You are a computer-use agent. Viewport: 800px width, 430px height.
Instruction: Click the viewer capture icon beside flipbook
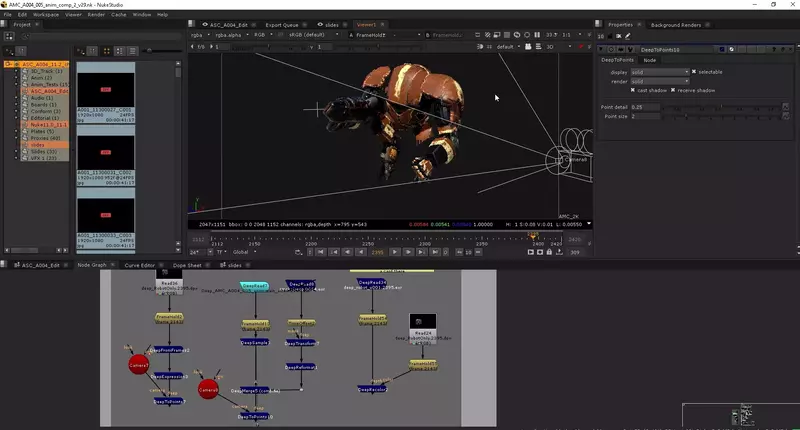[540, 252]
